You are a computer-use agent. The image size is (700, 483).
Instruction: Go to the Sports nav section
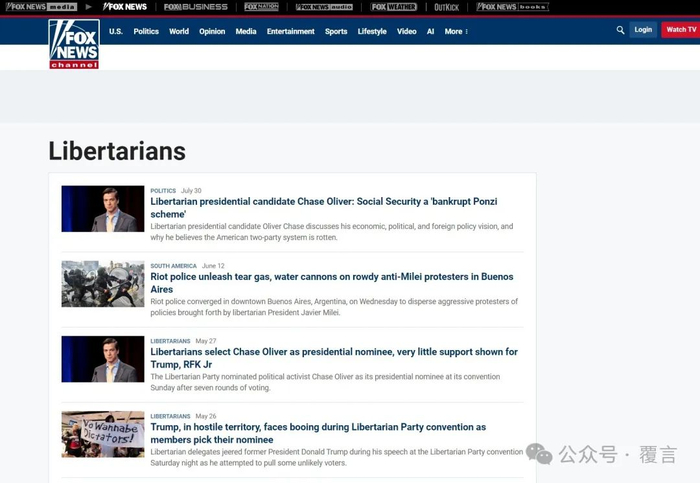tap(336, 31)
